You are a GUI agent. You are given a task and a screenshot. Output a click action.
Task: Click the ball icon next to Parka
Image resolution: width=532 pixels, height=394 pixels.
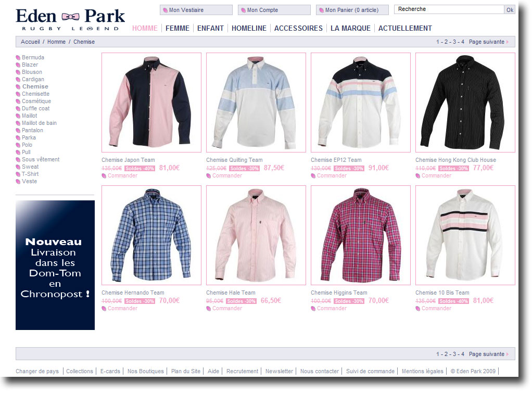click(18, 137)
